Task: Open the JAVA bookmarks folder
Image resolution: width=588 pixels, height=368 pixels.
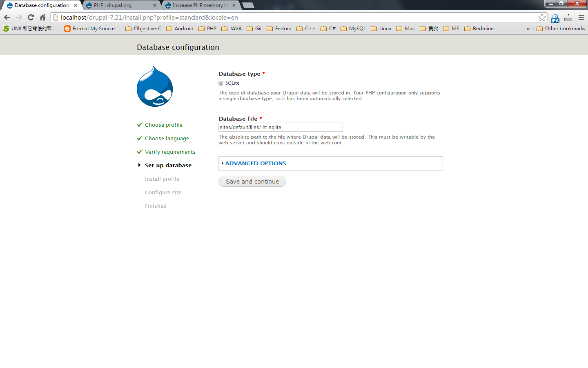Action: point(232,28)
